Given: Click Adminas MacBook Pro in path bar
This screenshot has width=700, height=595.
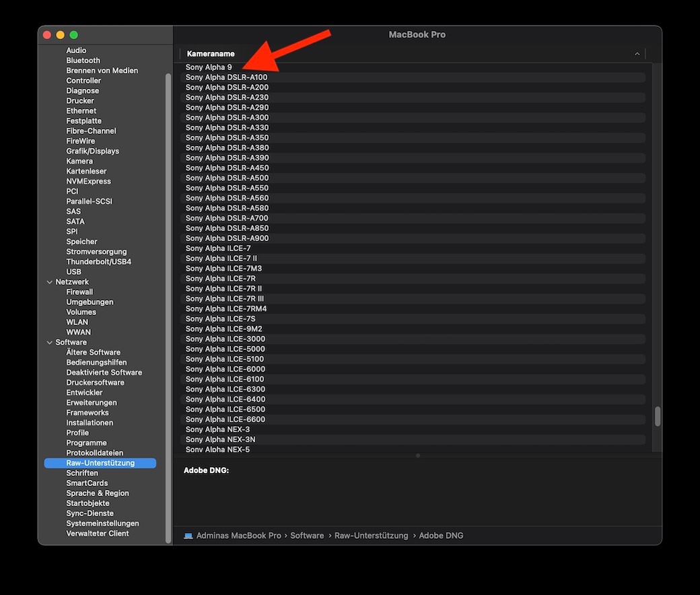Looking at the screenshot, I should pos(238,536).
